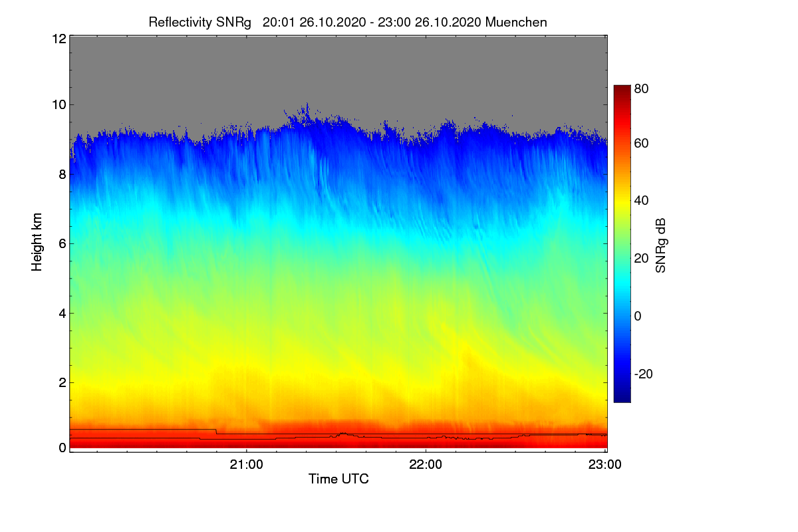Image resolution: width=798 pixels, height=532 pixels.
Task: Click the colorbar value label 40
Action: [x=641, y=200]
